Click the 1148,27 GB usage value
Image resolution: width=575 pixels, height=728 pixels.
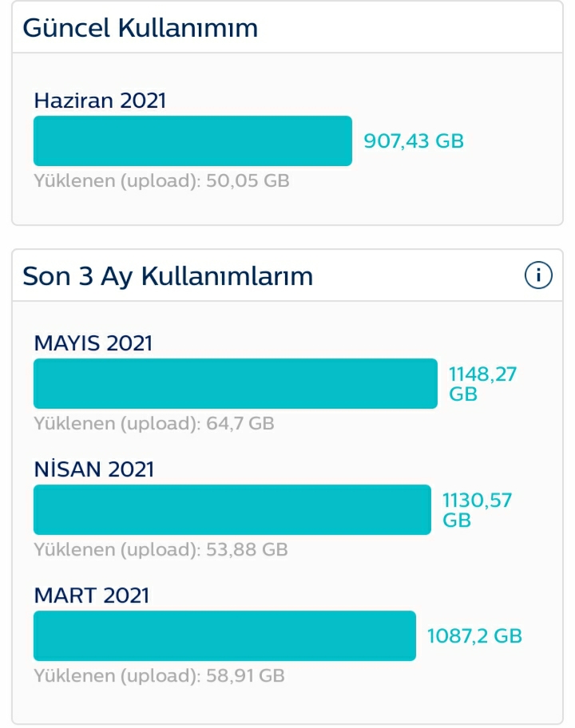click(x=482, y=384)
